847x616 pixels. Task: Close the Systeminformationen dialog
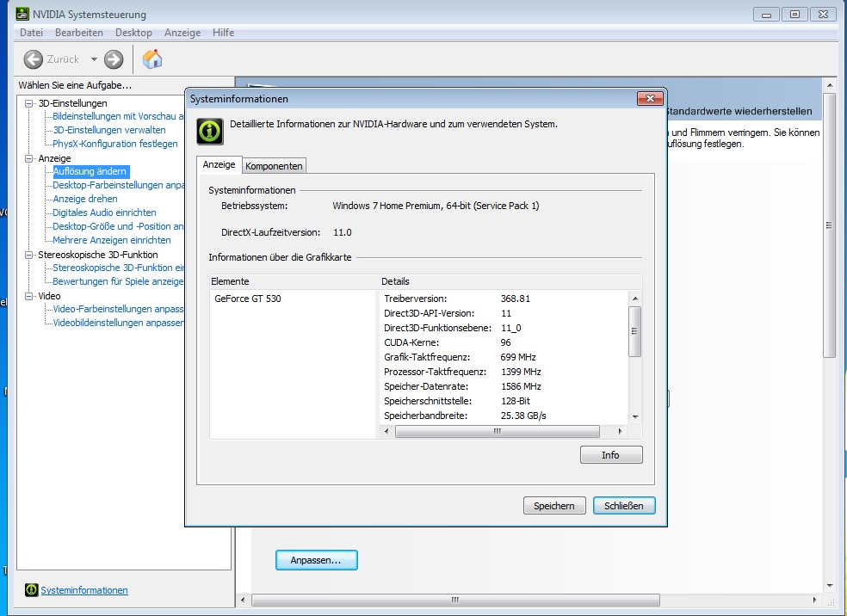pos(650,98)
